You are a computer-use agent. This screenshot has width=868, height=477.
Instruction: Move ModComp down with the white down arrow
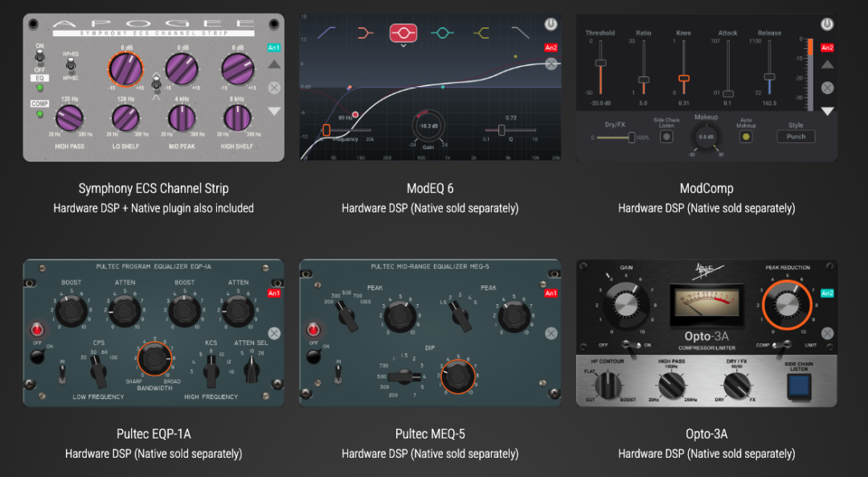(x=828, y=111)
